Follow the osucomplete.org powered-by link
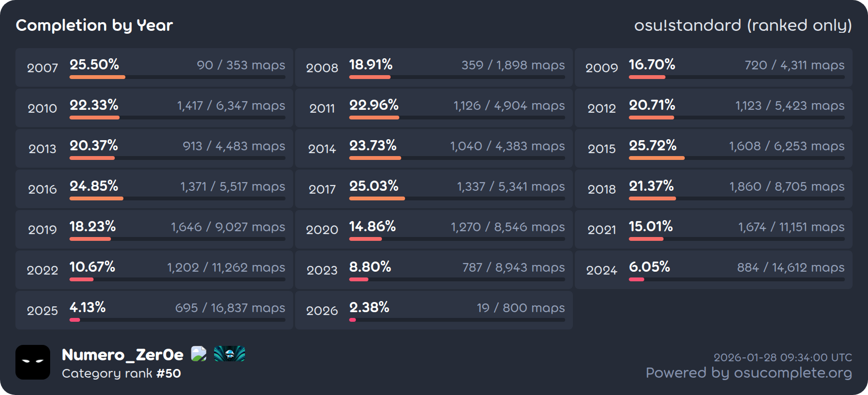The image size is (868, 395). click(x=748, y=373)
